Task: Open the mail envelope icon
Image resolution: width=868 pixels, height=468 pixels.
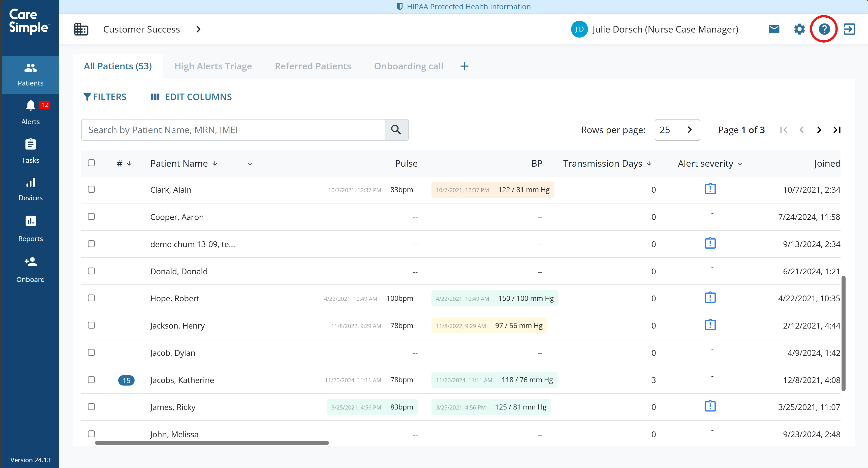Action: click(x=774, y=29)
